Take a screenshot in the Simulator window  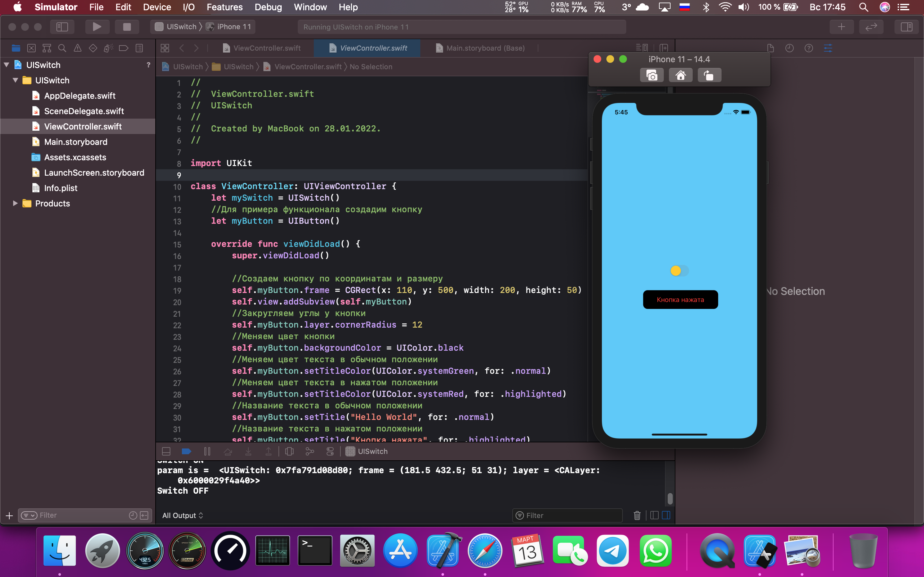tap(652, 75)
